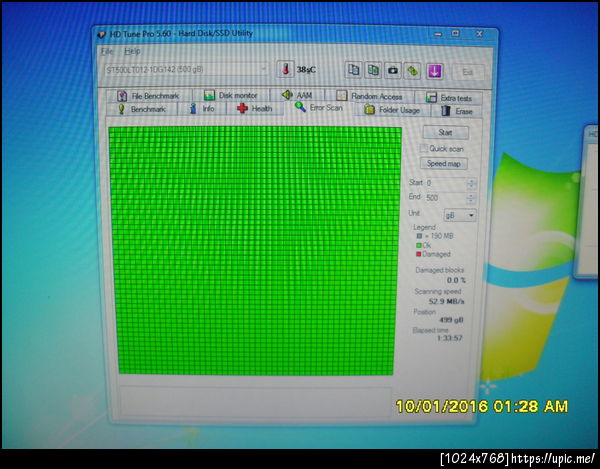Close the HD Tune Pro window
Image resolution: width=600 pixels, height=469 pixels.
click(x=479, y=34)
